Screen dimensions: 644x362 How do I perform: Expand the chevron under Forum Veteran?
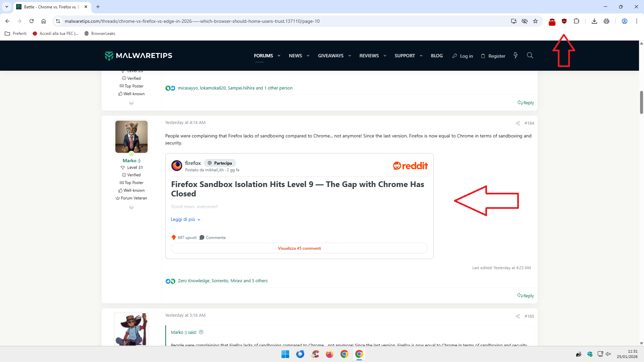pyautogui.click(x=131, y=207)
